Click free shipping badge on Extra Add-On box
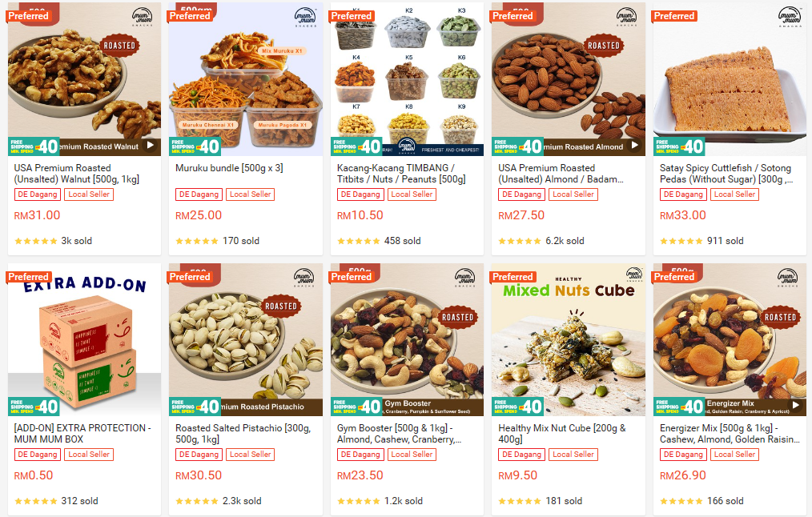 [x=34, y=407]
